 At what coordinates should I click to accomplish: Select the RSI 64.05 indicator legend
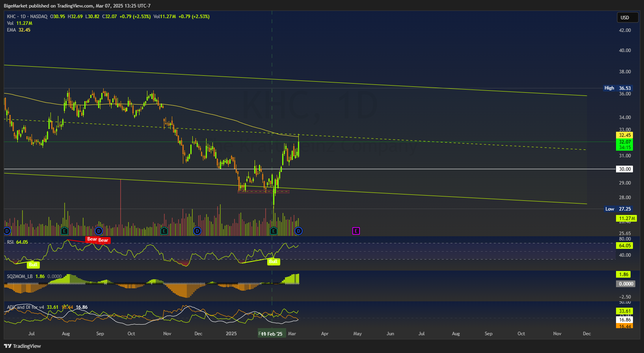(17, 242)
